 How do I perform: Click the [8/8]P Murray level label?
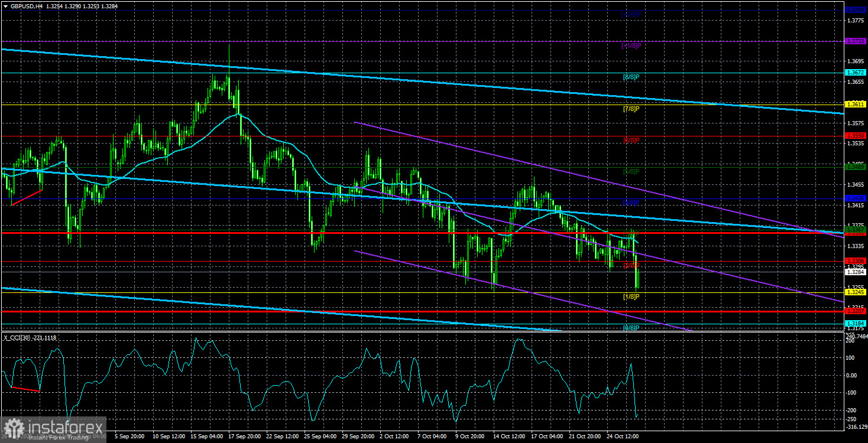coord(630,76)
